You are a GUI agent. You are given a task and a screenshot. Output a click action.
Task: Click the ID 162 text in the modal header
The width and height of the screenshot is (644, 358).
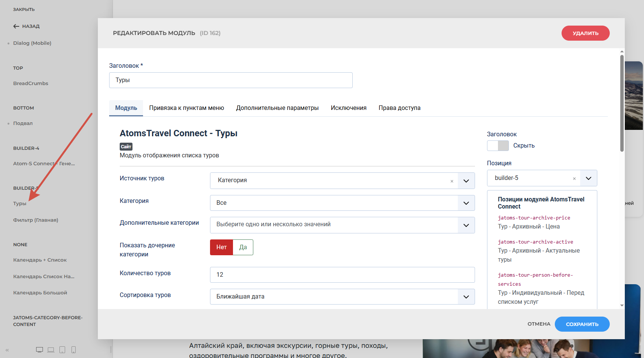click(210, 33)
